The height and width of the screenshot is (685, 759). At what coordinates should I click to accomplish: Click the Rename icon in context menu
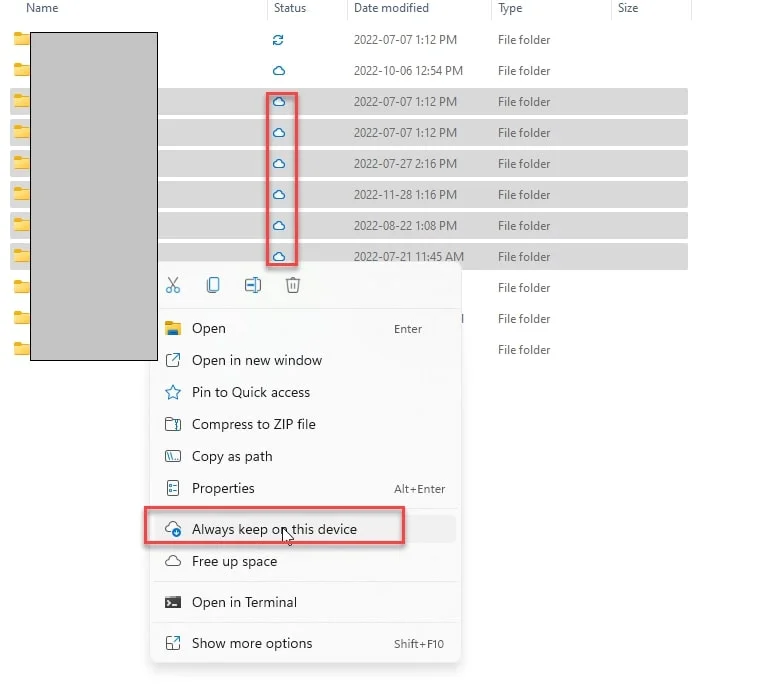coord(253,285)
